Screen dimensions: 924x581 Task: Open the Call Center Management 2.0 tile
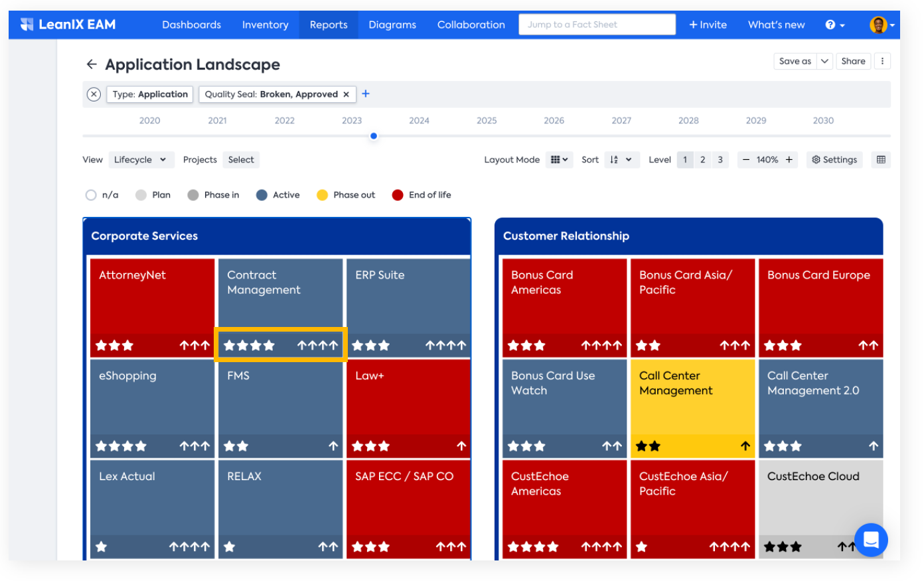coord(820,409)
